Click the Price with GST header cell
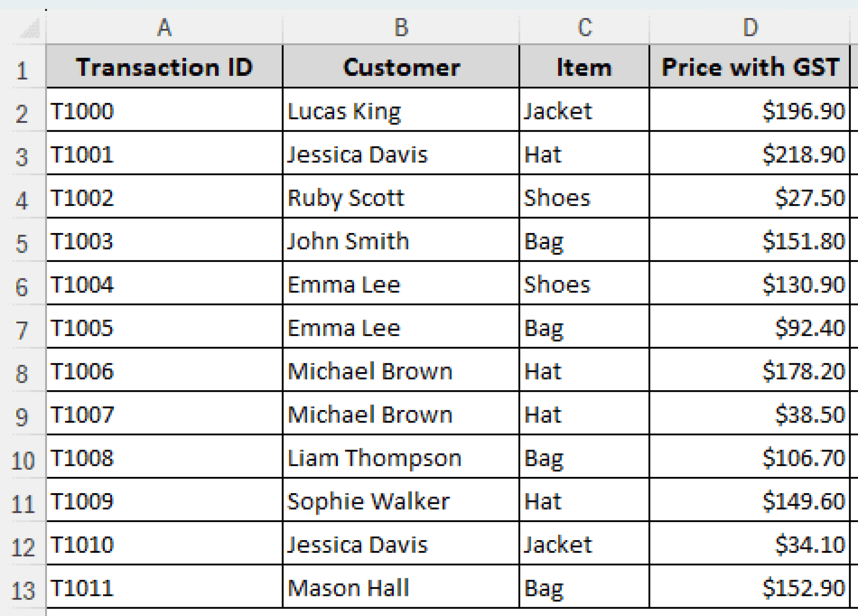 pyautogui.click(x=750, y=67)
